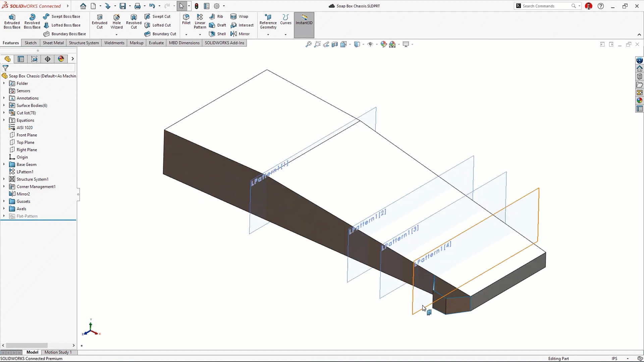
Task: Click the Search Commands input field
Action: pyautogui.click(x=546, y=6)
